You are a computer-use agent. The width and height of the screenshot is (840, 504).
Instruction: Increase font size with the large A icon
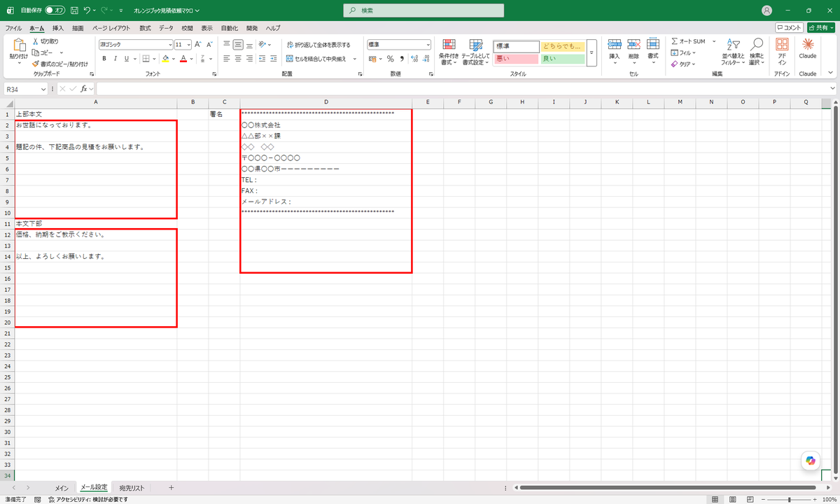(x=197, y=44)
